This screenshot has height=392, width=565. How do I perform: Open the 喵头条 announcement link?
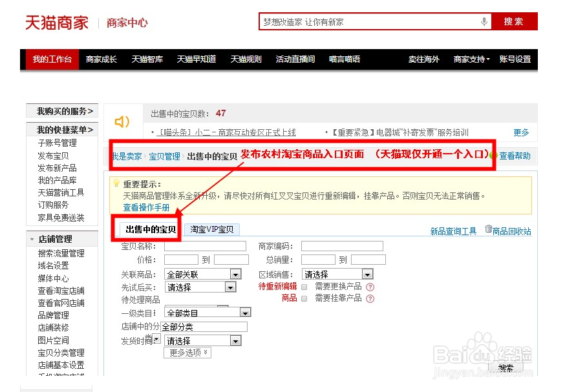pos(226,132)
